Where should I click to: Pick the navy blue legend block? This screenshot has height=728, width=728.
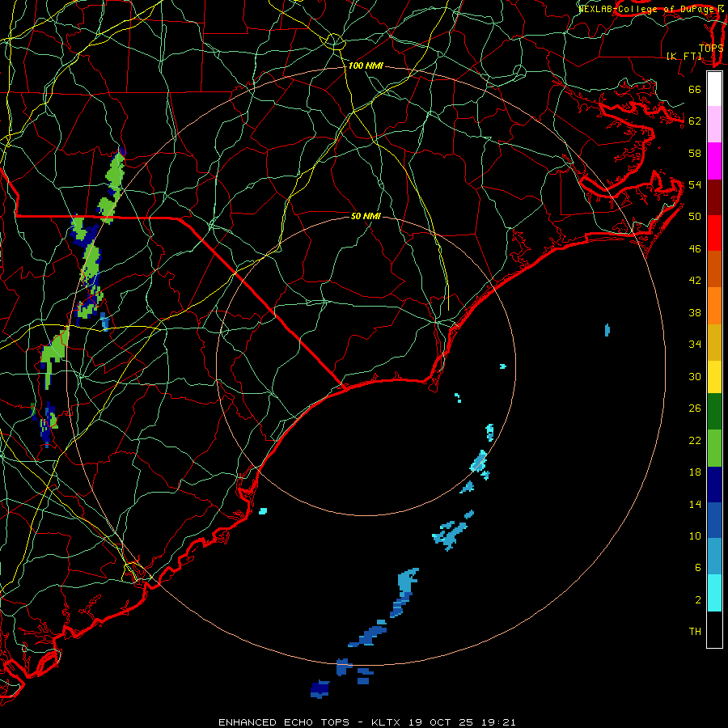(x=714, y=485)
